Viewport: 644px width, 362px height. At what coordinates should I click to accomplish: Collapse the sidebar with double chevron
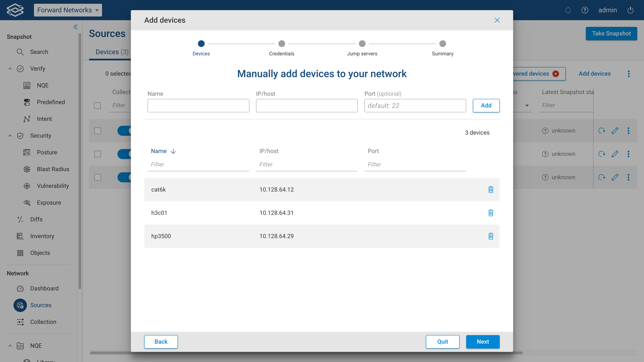coord(75,27)
